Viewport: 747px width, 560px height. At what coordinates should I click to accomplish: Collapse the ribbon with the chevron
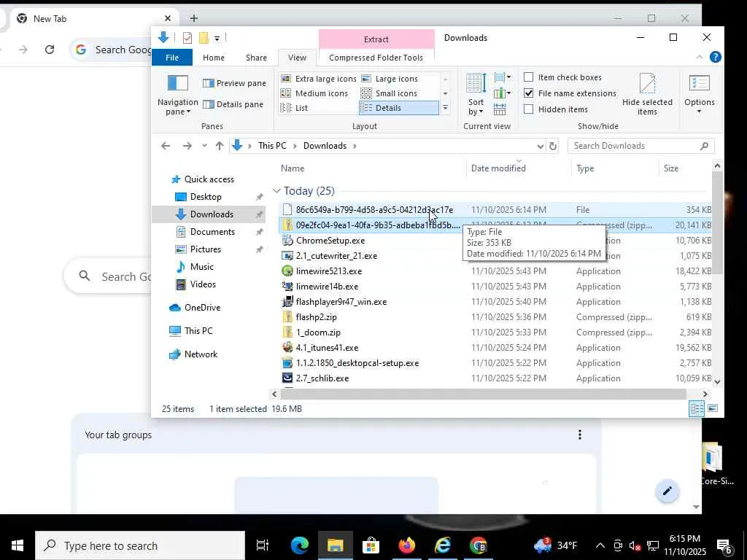[x=700, y=57]
